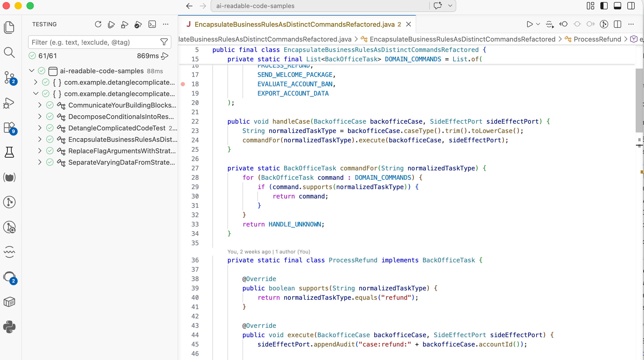644x360 pixels.
Task: Close the open Java editor tab
Action: (x=408, y=24)
